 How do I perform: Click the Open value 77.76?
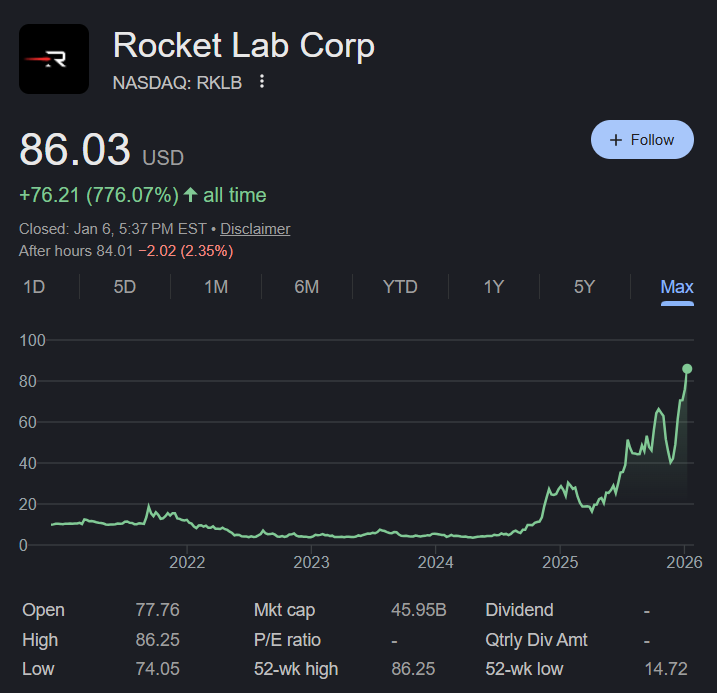(x=157, y=610)
